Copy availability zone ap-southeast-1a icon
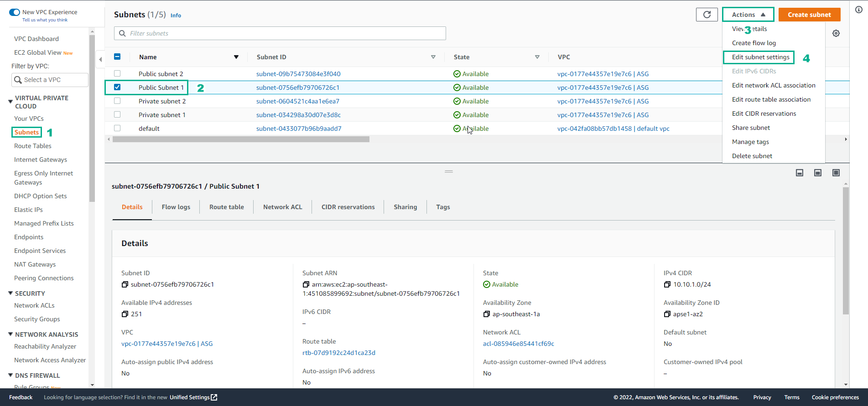The width and height of the screenshot is (868, 406). pos(486,314)
